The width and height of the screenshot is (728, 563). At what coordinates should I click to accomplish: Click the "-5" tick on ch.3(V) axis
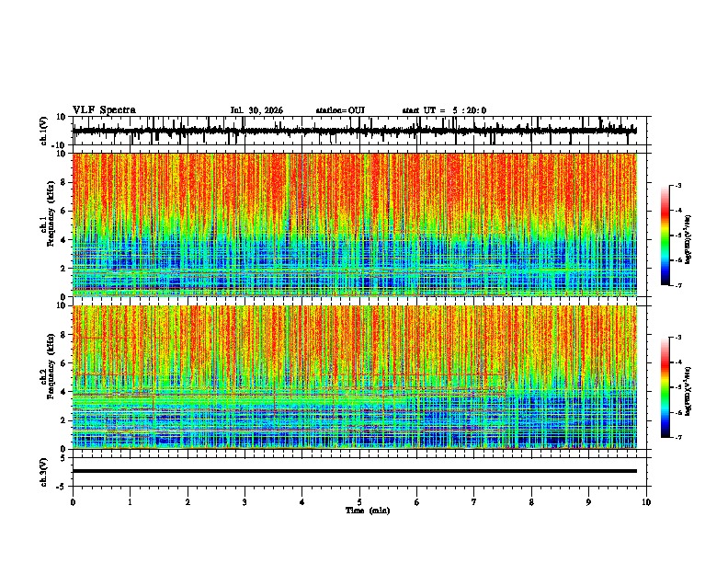point(63,486)
